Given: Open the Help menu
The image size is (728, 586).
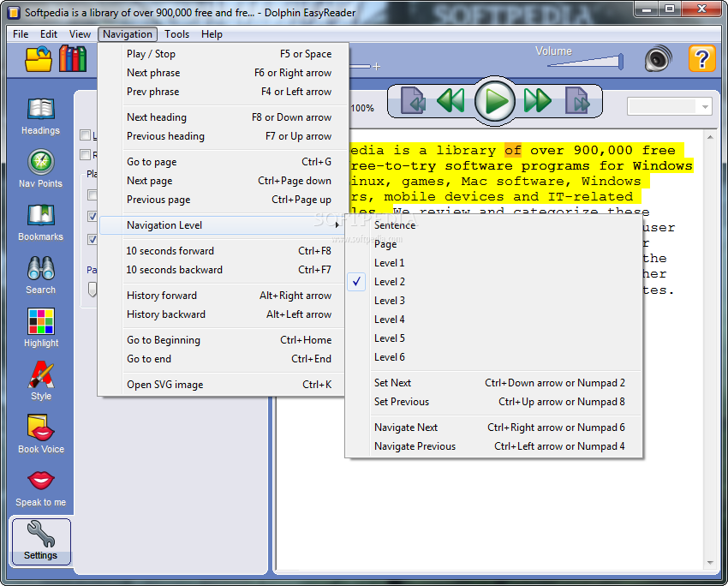Looking at the screenshot, I should click(x=212, y=34).
